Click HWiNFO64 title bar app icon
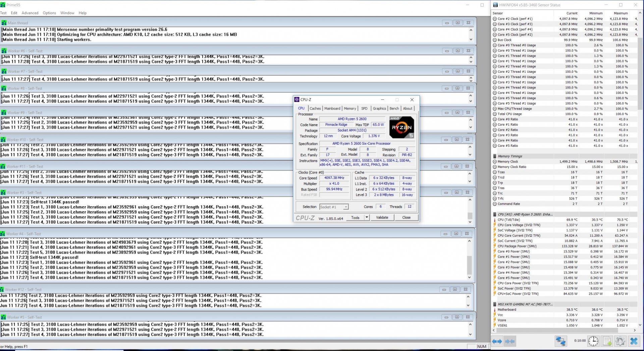 pyautogui.click(x=495, y=5)
